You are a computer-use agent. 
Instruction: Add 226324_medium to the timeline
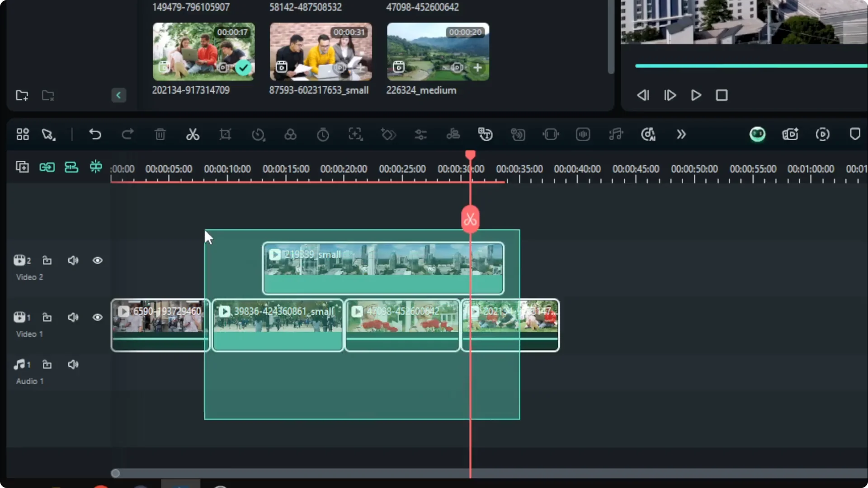tap(478, 68)
